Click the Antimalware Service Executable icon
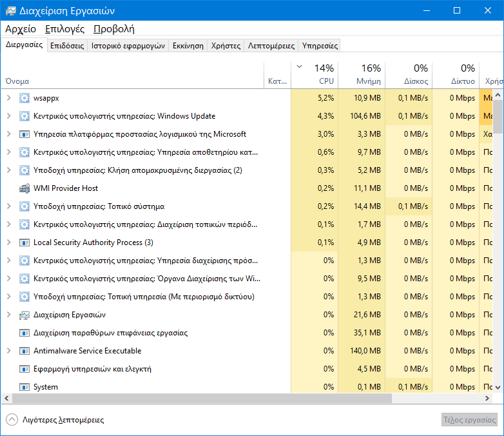504x436 pixels. (x=24, y=351)
